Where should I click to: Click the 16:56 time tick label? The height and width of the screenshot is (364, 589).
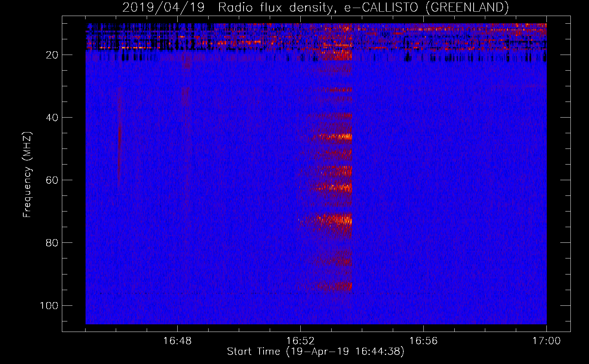tap(423, 341)
